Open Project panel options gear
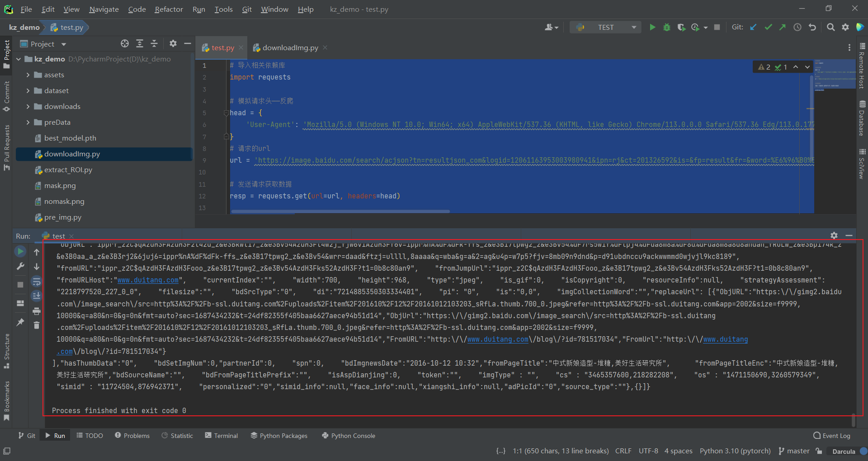868x461 pixels. point(173,43)
